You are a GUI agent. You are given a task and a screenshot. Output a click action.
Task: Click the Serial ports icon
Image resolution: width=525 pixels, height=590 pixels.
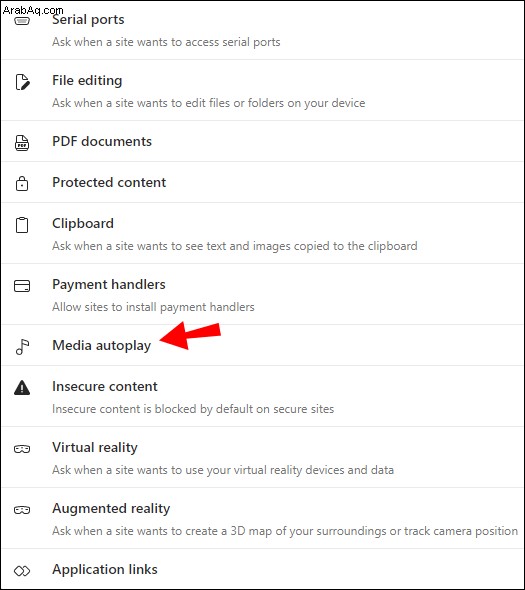pyautogui.click(x=22, y=21)
